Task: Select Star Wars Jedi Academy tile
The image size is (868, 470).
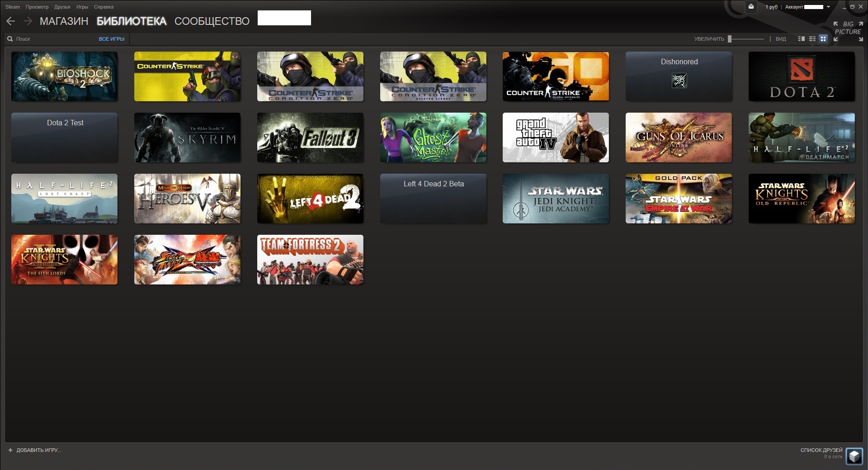Action: tap(556, 198)
